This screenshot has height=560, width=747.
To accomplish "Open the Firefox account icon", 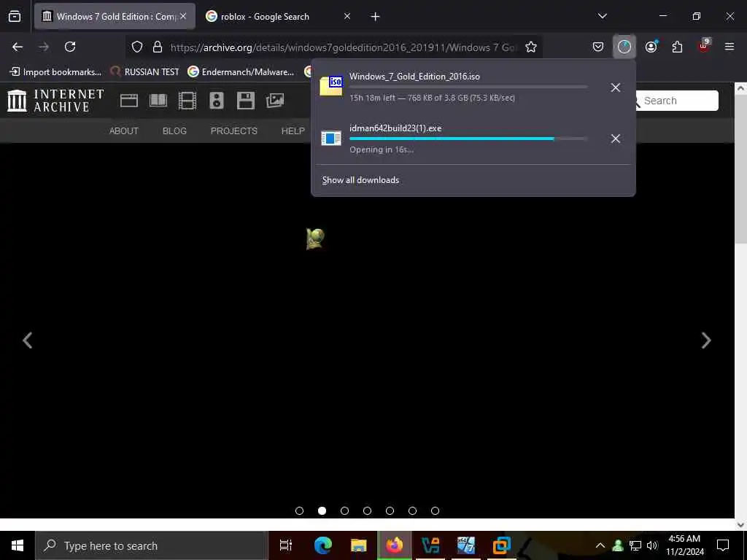I will [x=651, y=47].
